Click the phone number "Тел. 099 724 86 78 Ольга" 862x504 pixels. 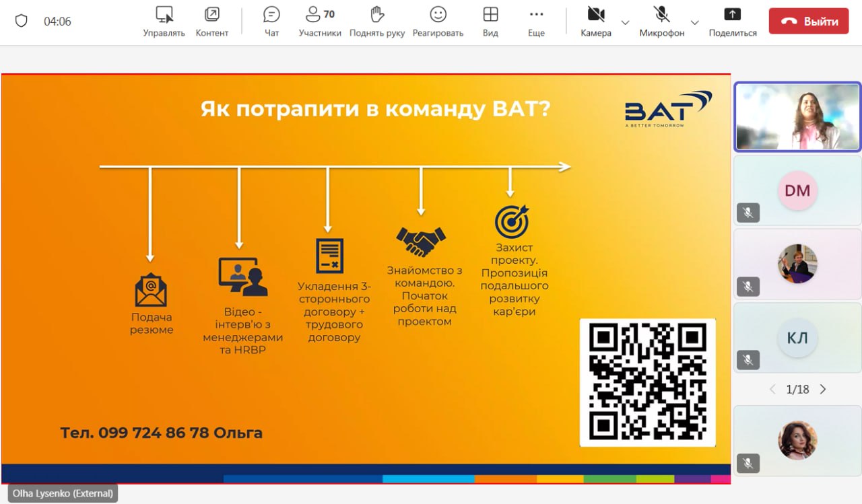[x=161, y=433]
